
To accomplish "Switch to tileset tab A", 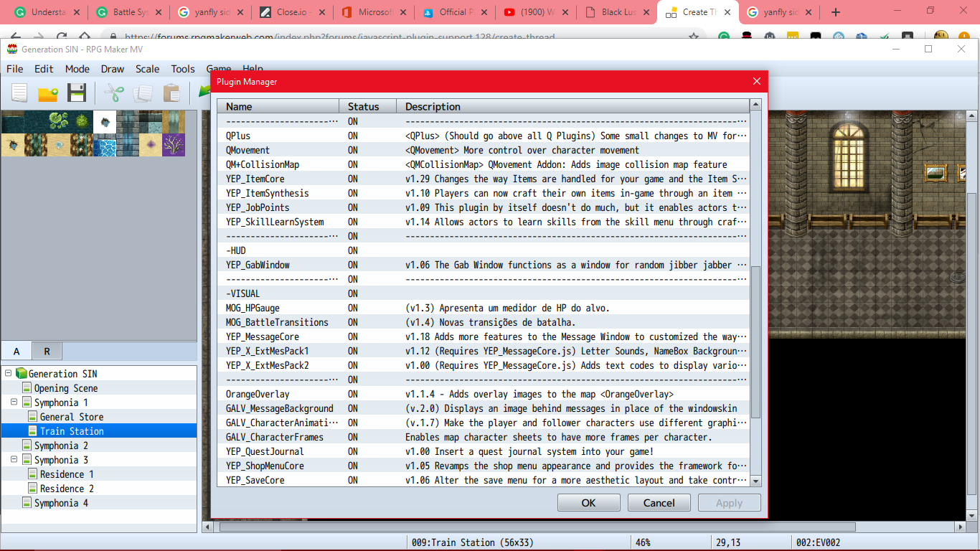I will tap(17, 351).
